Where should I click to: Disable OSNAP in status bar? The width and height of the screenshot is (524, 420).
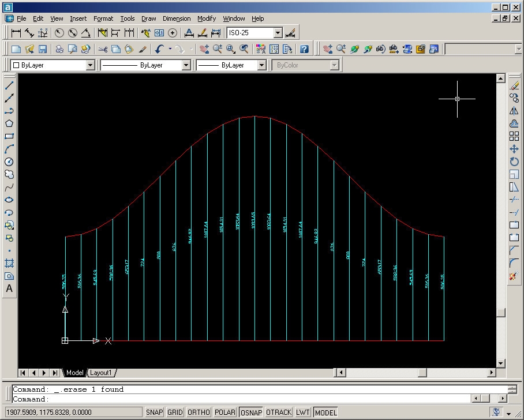(251, 412)
